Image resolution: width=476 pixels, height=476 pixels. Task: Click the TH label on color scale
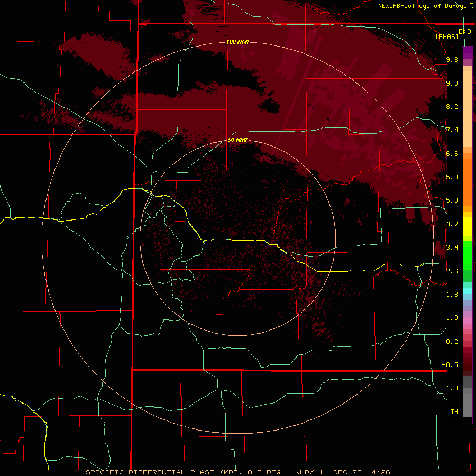[x=454, y=412]
